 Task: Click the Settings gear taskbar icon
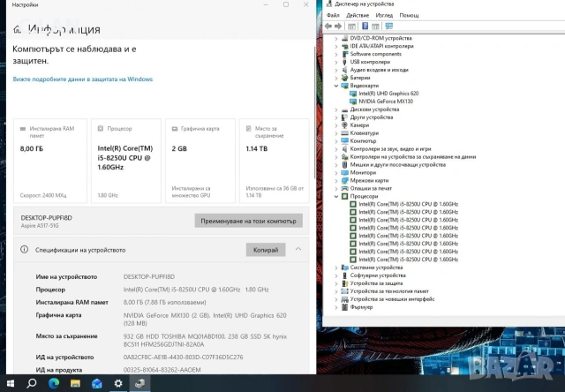[x=118, y=383]
